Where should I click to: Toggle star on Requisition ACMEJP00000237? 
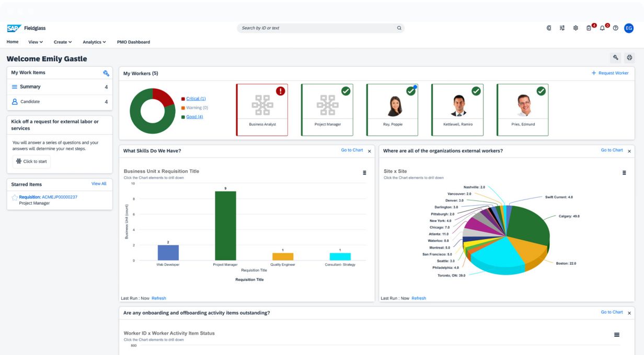pyautogui.click(x=15, y=197)
